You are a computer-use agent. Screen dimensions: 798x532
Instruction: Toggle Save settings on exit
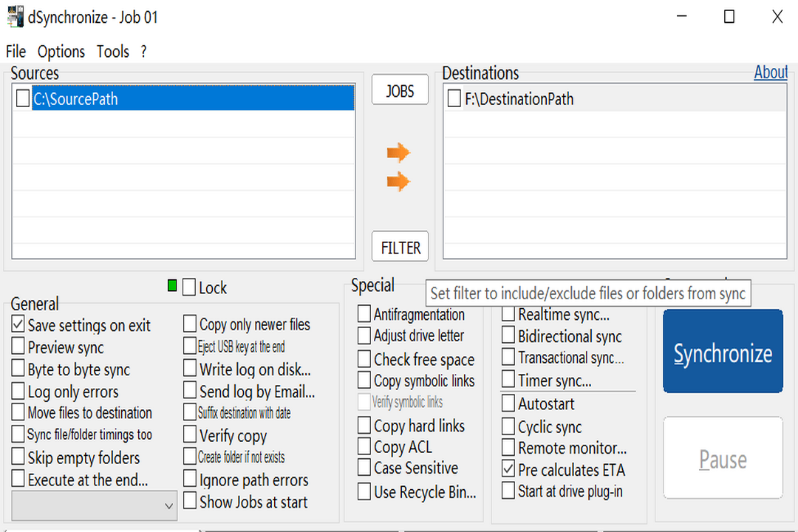pyautogui.click(x=18, y=325)
